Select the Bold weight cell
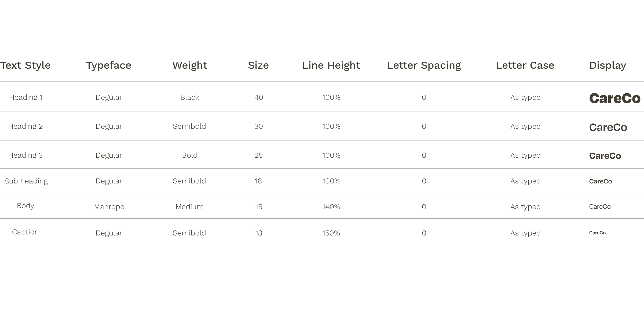The height and width of the screenshot is (310, 644). coord(190,155)
